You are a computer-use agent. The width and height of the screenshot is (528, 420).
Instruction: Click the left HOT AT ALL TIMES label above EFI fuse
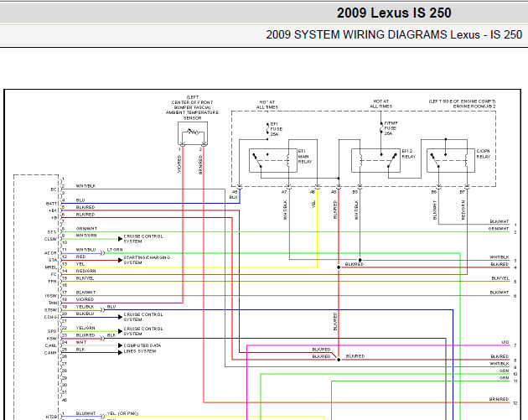[267, 105]
